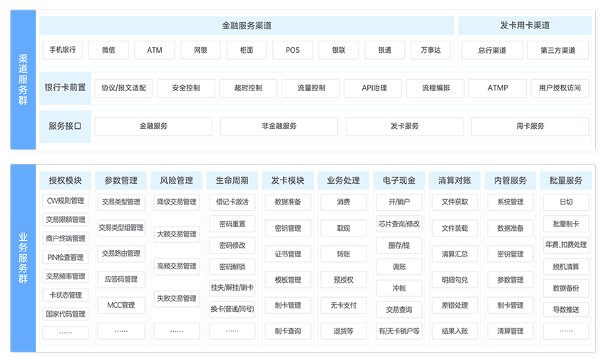Click the 无卡支付 box
Screen dimensions: 606x364
pyautogui.click(x=344, y=306)
